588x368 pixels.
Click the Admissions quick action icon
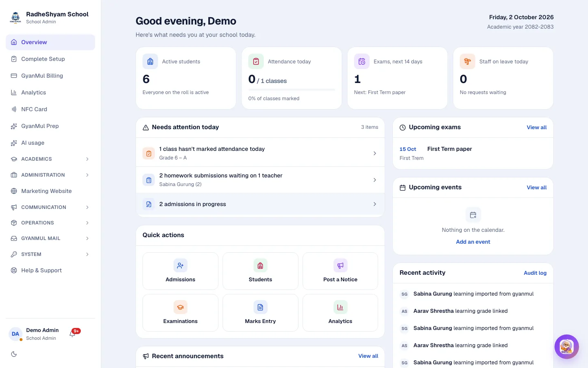[x=180, y=266]
